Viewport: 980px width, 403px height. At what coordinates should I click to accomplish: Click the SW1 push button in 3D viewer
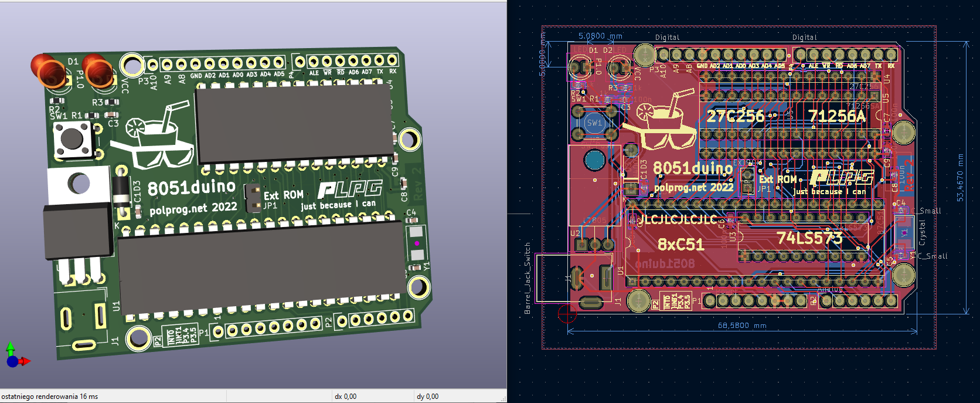point(73,138)
